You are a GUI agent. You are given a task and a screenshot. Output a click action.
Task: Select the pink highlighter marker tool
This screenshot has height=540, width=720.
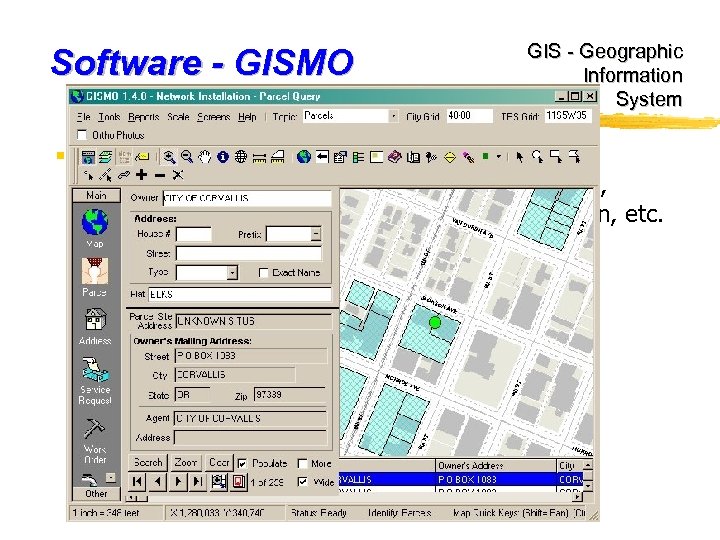tap(468, 158)
